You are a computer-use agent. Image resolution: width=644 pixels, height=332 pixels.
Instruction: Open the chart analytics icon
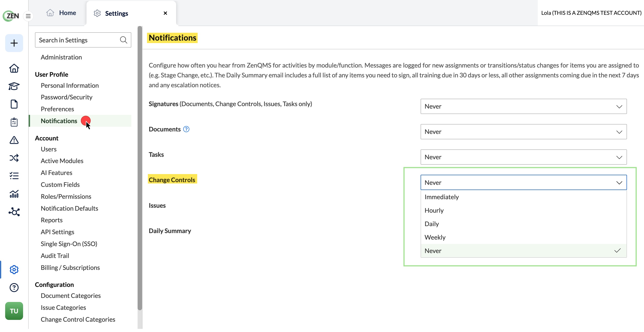(x=14, y=194)
